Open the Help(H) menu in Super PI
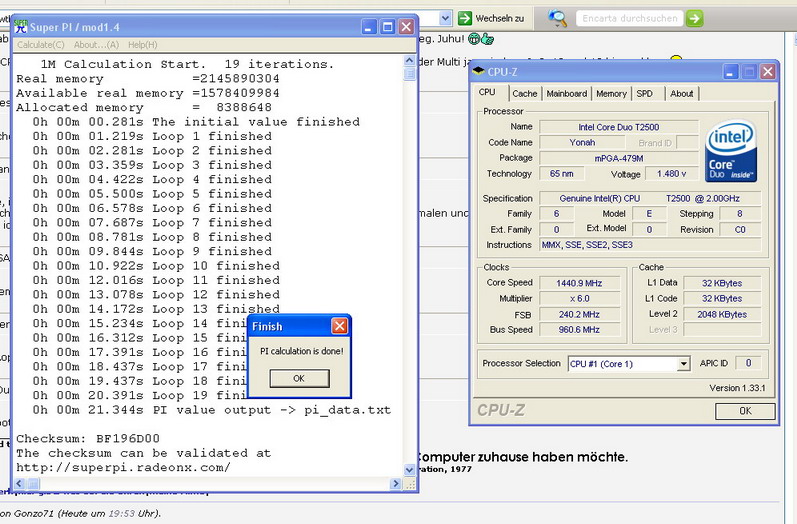The width and height of the screenshot is (797, 524). click(142, 45)
